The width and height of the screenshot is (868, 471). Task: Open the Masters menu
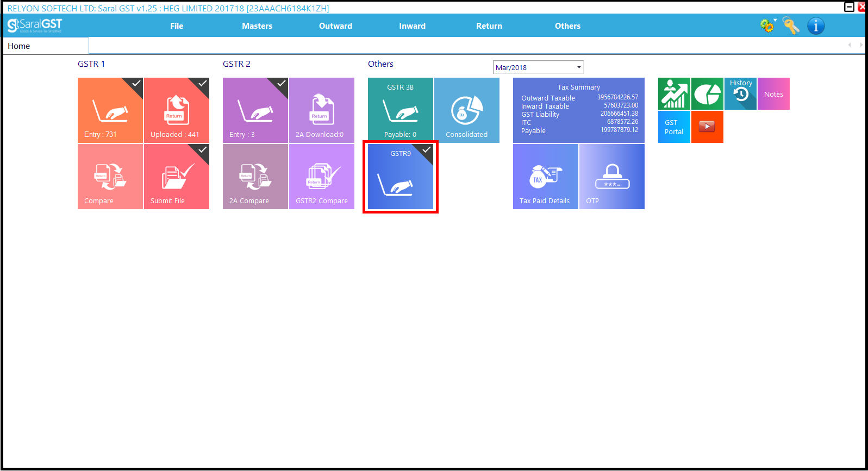(x=257, y=26)
